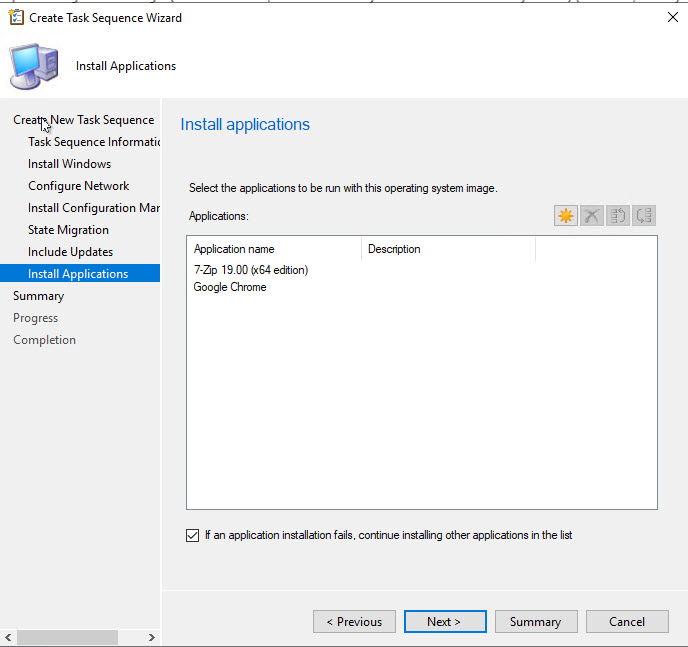The width and height of the screenshot is (688, 647).
Task: Close the Create Task Sequence Wizard window
Action: point(670,17)
